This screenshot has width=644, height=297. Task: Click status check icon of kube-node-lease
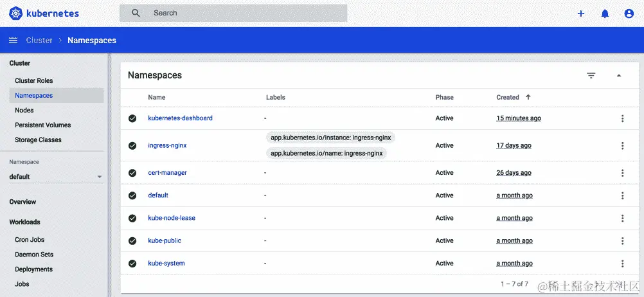click(x=132, y=218)
